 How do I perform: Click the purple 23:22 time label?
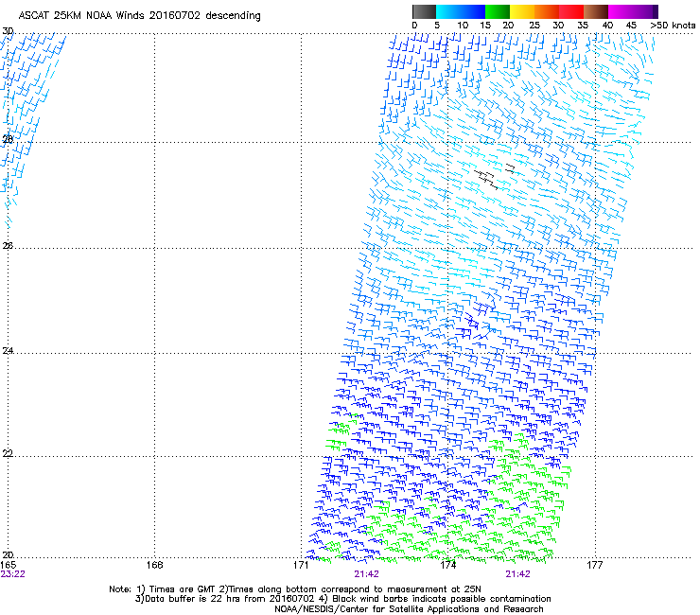click(x=12, y=574)
